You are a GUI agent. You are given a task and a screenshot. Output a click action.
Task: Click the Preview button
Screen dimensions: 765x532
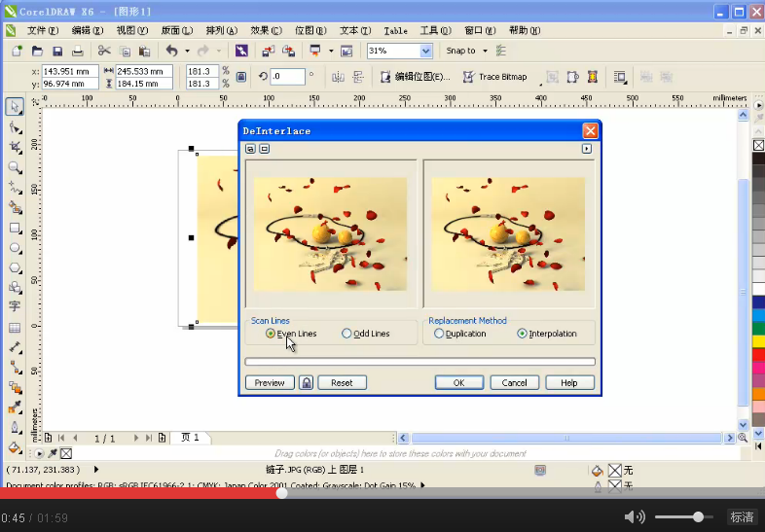click(270, 383)
